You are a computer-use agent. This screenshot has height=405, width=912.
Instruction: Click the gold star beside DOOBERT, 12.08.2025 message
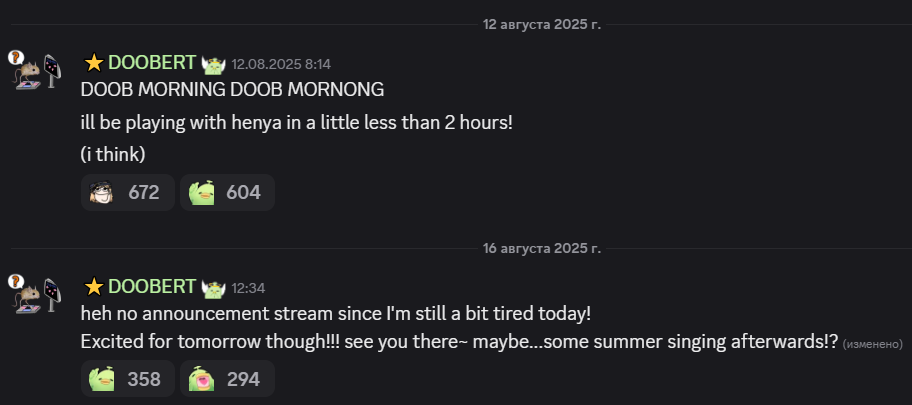click(94, 63)
